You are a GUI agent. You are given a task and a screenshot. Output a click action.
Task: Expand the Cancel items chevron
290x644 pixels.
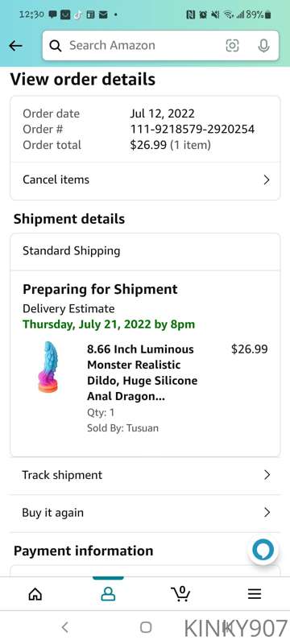coord(267,180)
